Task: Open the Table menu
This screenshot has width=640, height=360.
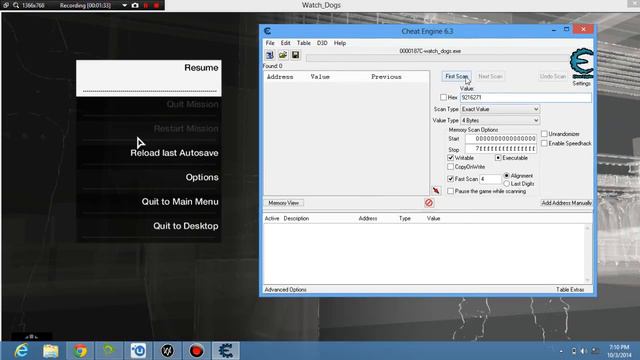Action: 303,43
